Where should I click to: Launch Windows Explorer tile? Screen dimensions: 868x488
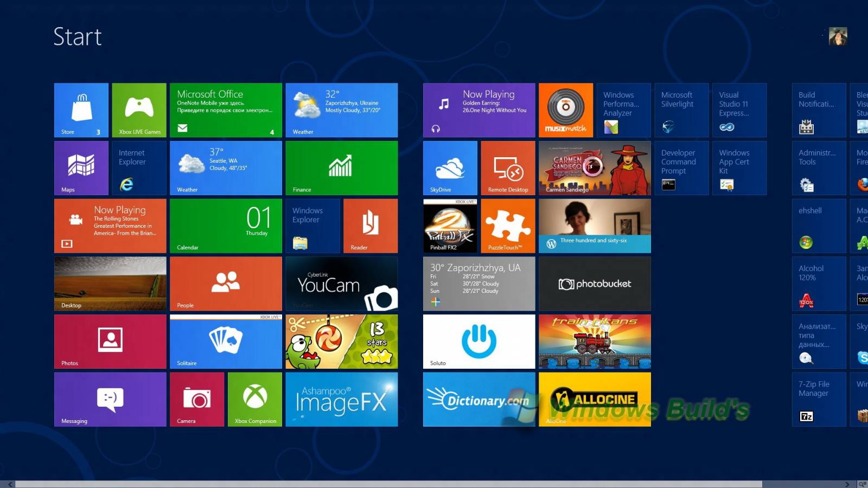[313, 226]
